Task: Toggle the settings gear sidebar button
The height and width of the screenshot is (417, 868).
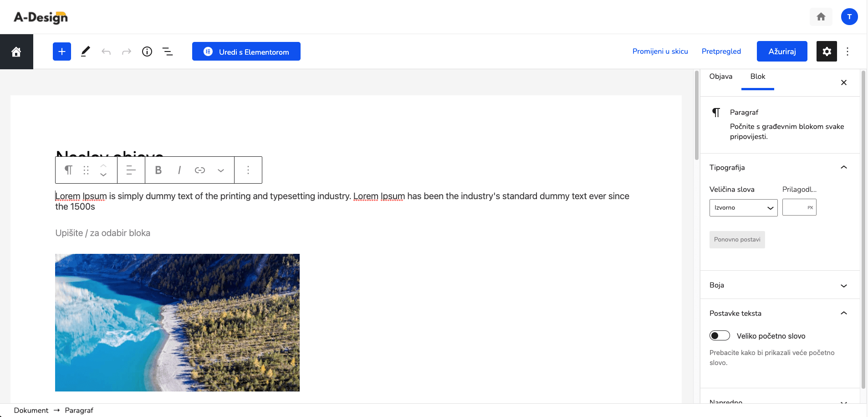Action: click(x=827, y=51)
